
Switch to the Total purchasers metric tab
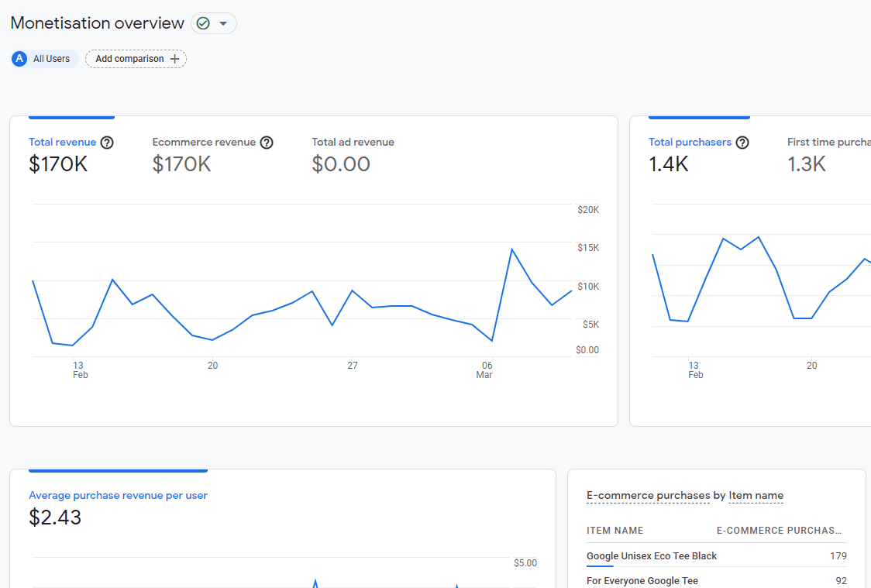tap(690, 142)
